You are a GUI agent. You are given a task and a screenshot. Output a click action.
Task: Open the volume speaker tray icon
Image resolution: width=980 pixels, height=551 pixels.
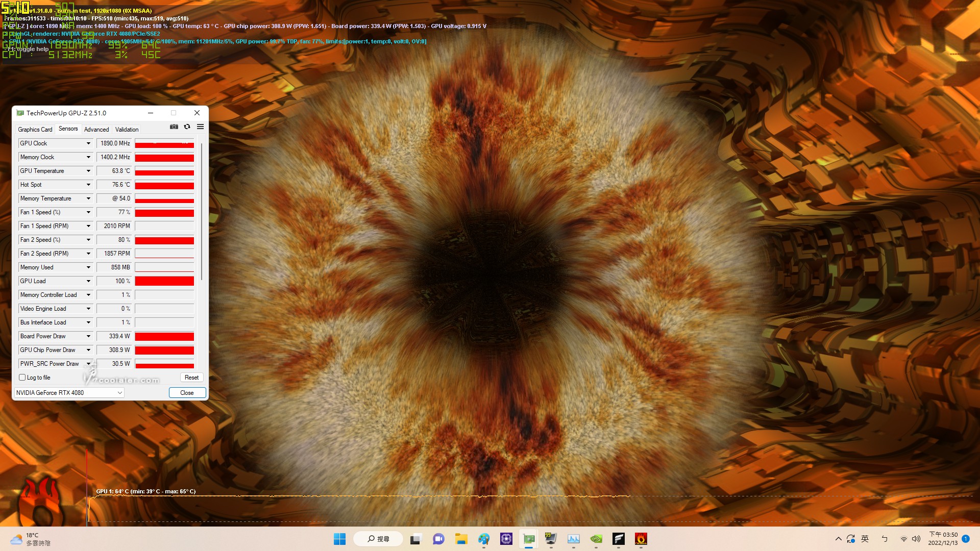(916, 539)
